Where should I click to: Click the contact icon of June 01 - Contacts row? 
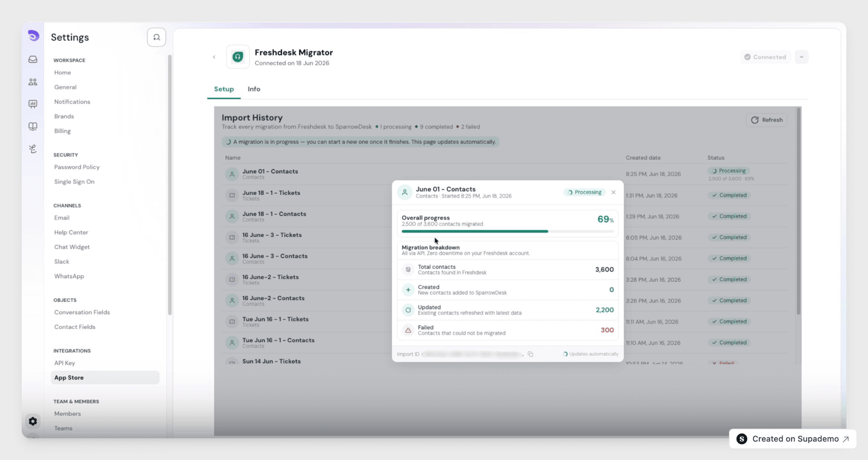pos(232,174)
